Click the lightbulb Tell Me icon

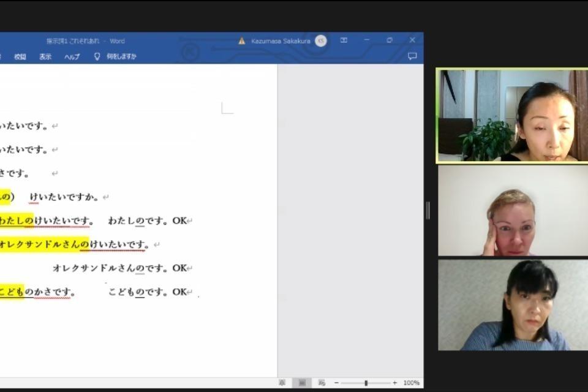point(97,56)
